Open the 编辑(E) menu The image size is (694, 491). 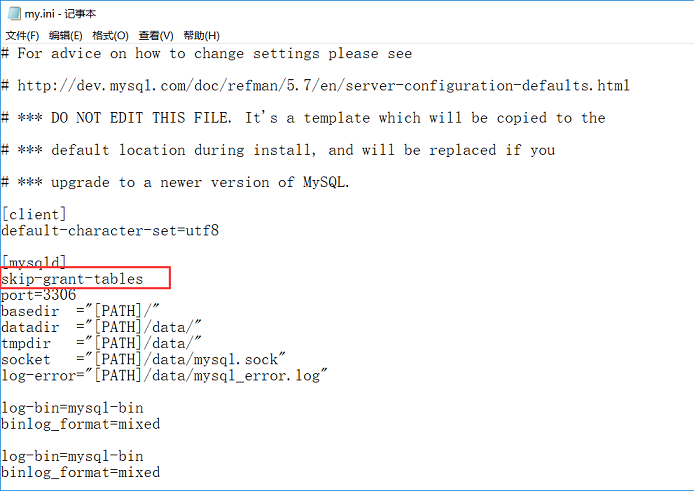[66, 35]
